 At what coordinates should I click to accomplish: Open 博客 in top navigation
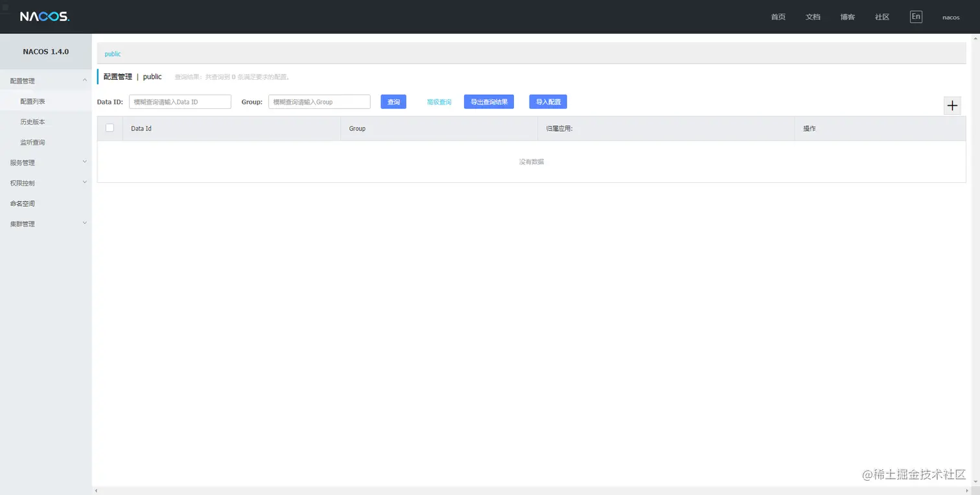click(848, 17)
